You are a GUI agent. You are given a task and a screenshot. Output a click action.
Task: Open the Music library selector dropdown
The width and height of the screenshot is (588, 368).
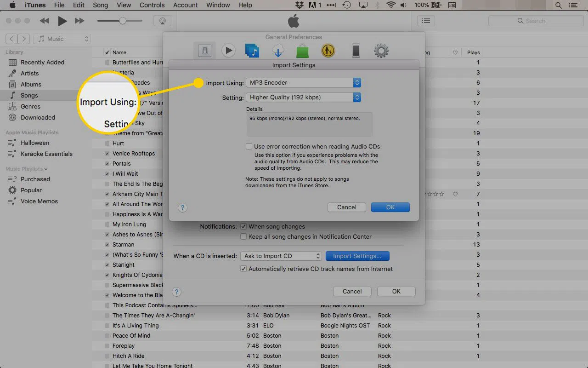click(63, 39)
